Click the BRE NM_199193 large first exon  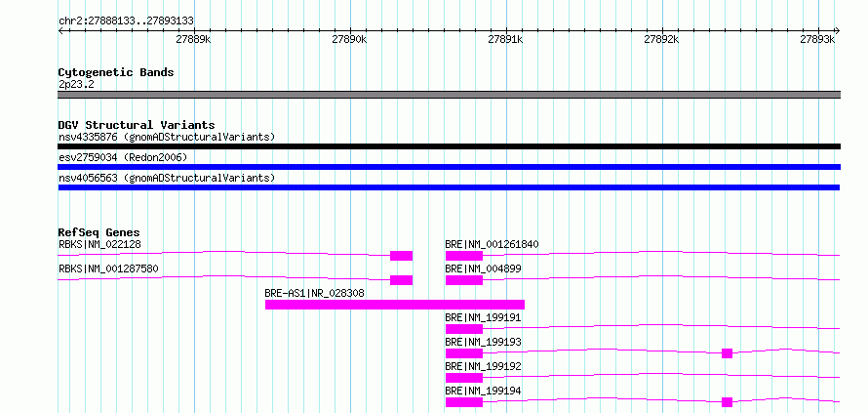(x=464, y=353)
